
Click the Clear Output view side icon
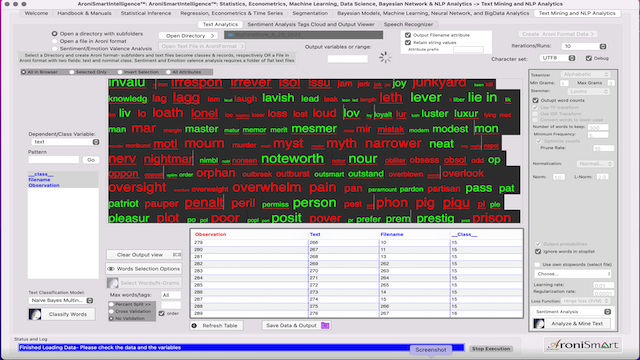[x=177, y=254]
